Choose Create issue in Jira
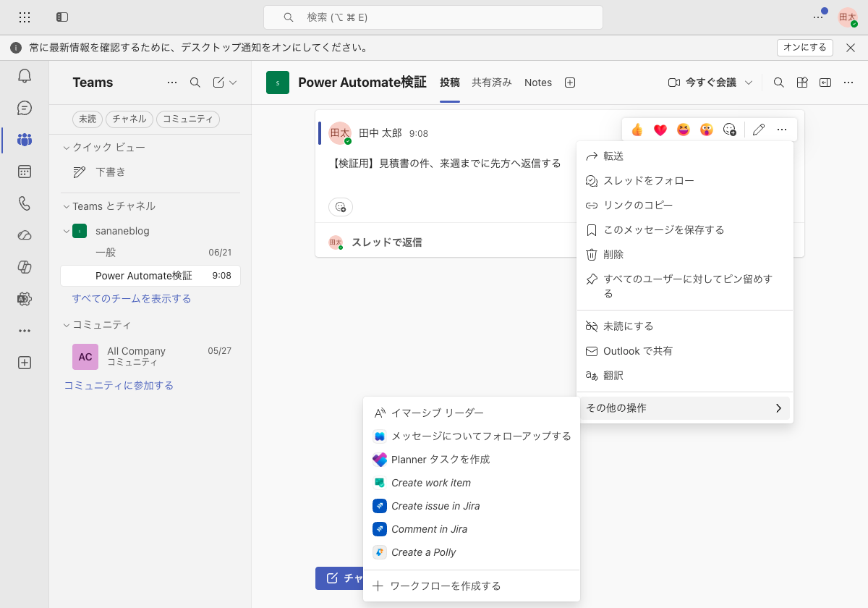This screenshot has width=868, height=608. (472, 506)
